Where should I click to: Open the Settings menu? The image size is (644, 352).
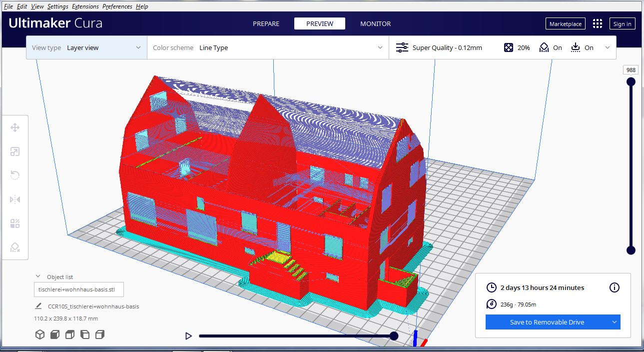point(58,6)
